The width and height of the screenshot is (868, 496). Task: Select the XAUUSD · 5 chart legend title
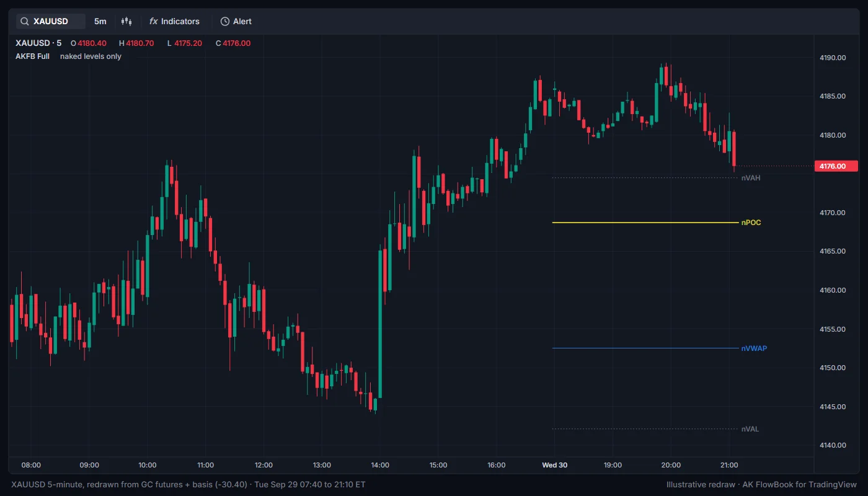(38, 43)
